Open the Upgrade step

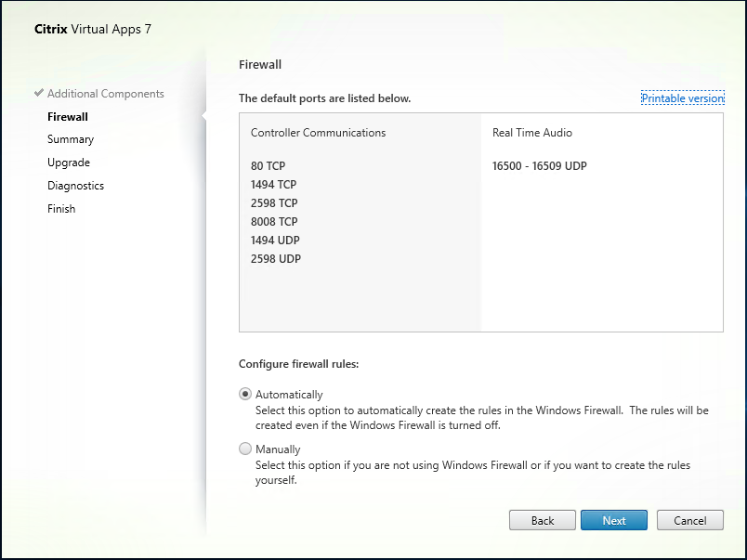pos(69,163)
